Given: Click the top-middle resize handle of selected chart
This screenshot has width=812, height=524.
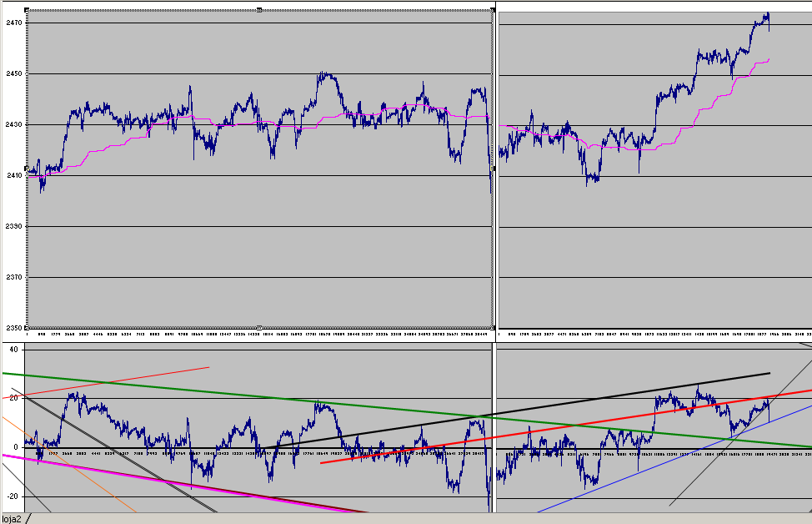Looking at the screenshot, I should (x=259, y=10).
